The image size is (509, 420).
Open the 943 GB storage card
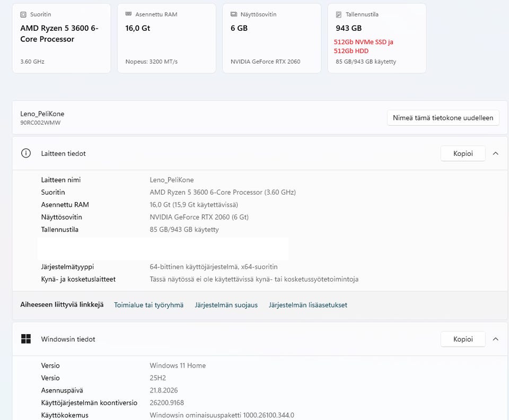[377, 38]
